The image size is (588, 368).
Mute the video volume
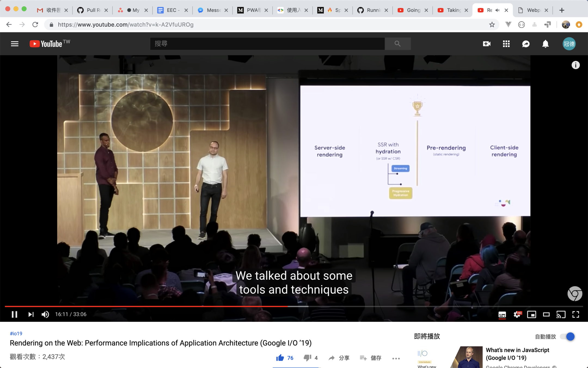45,314
